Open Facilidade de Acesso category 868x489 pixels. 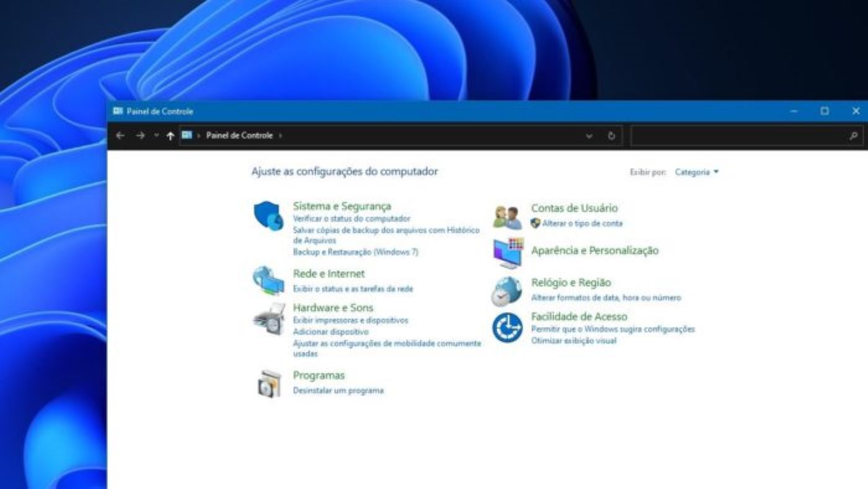pyautogui.click(x=579, y=316)
